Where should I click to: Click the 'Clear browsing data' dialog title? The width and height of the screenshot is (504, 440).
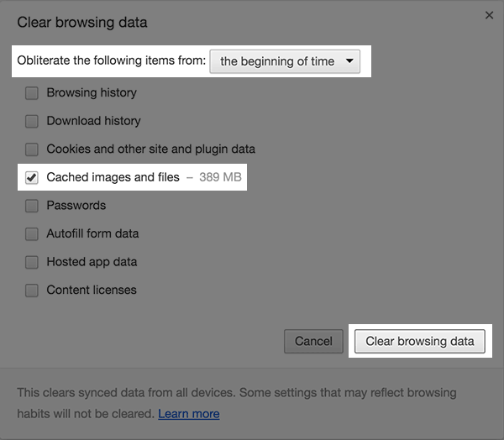click(x=82, y=23)
